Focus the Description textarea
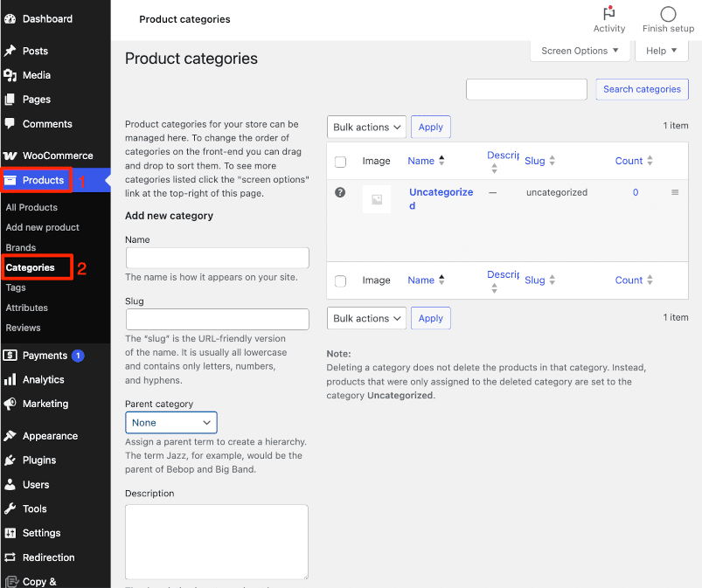Viewport: 702px width, 588px height. click(217, 542)
